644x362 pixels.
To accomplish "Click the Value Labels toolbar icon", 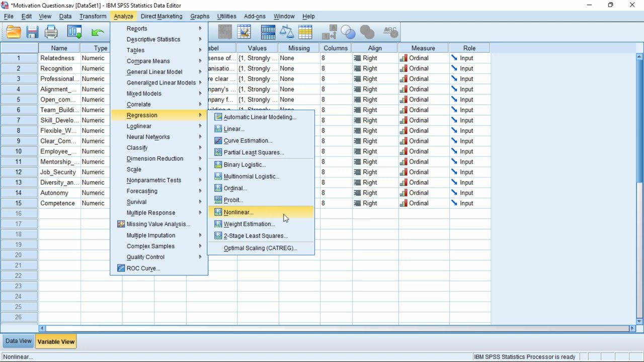I will click(329, 32).
